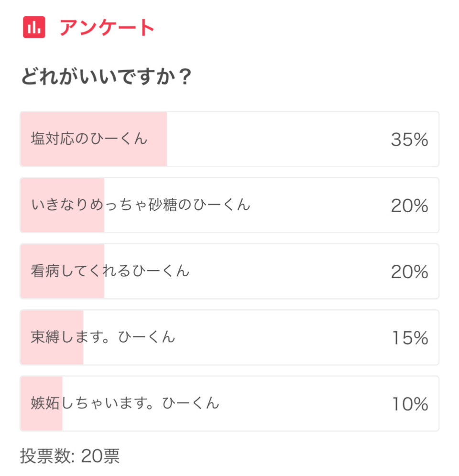
Task: Click 20% beside いきなりめっちゃ砂糖のひーくん
Action: tap(409, 206)
